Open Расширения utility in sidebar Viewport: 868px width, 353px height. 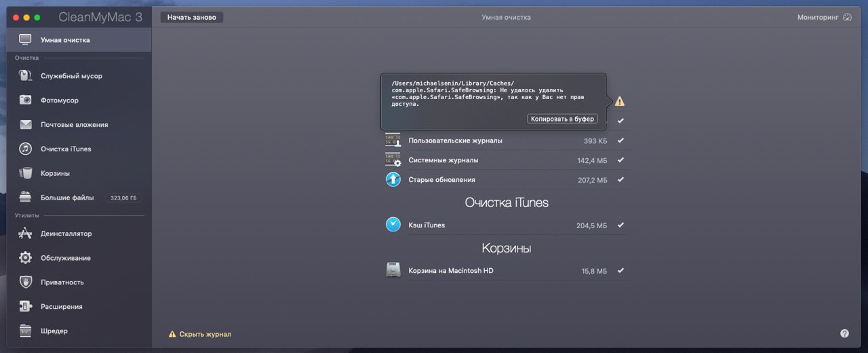point(79,306)
